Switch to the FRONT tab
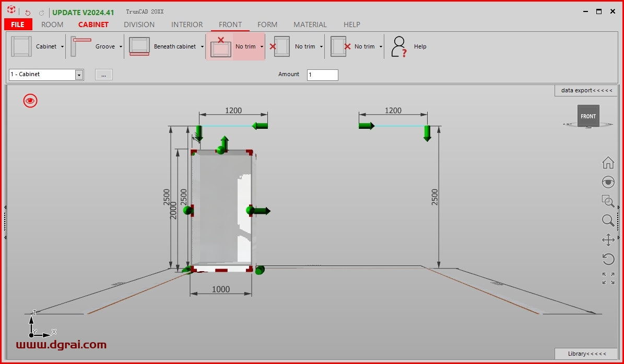Image resolution: width=624 pixels, height=364 pixels. click(230, 25)
